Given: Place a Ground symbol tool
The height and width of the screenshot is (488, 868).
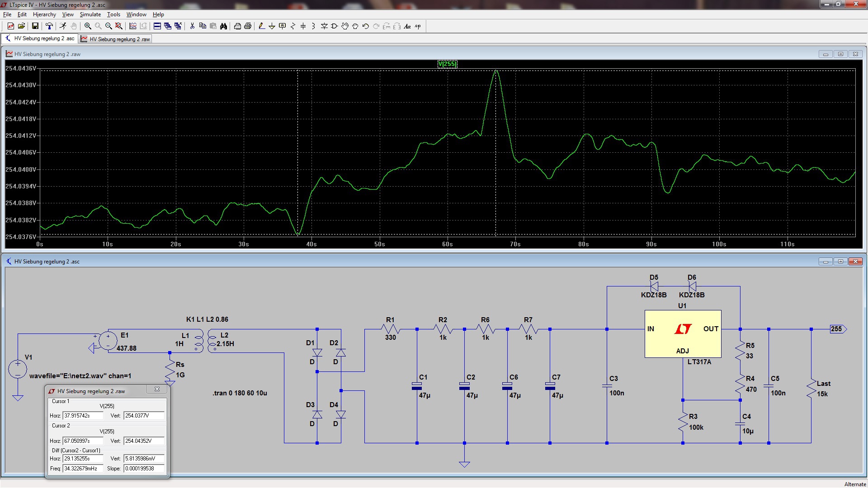Looking at the screenshot, I should click(x=272, y=26).
